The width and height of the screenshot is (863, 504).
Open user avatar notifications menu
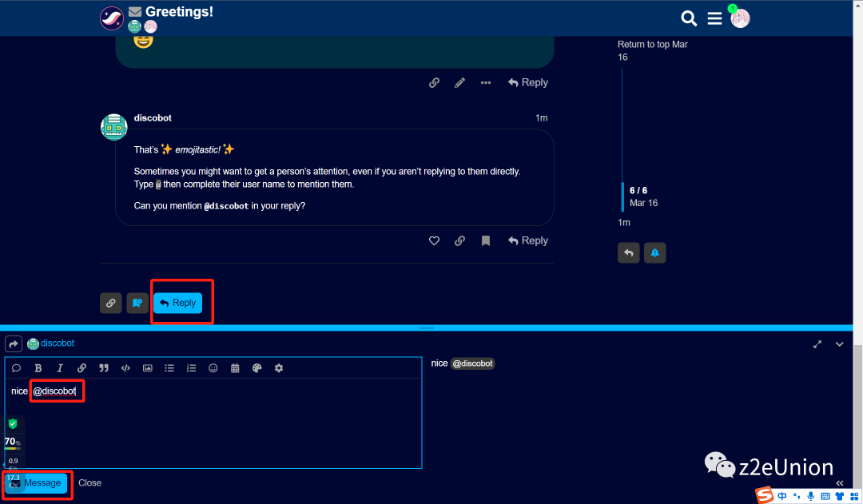[x=740, y=18]
